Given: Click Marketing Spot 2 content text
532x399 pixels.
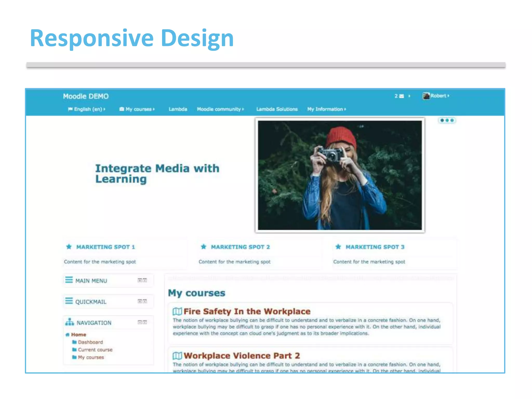Looking at the screenshot, I should pos(235,262).
